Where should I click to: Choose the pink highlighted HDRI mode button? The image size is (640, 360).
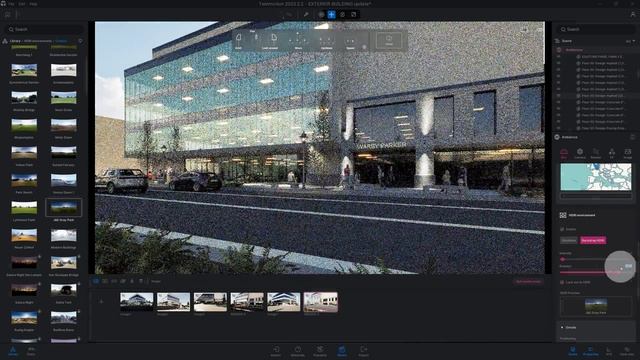coord(593,240)
